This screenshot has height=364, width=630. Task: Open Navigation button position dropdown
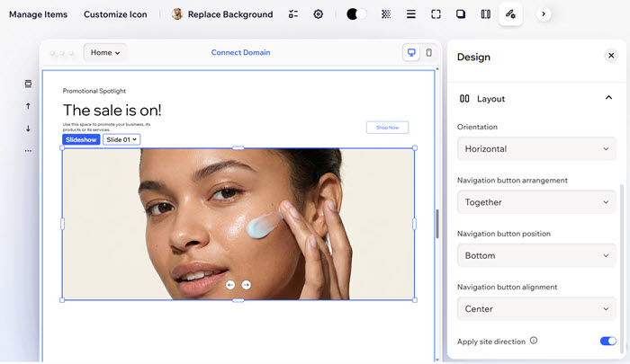536,255
